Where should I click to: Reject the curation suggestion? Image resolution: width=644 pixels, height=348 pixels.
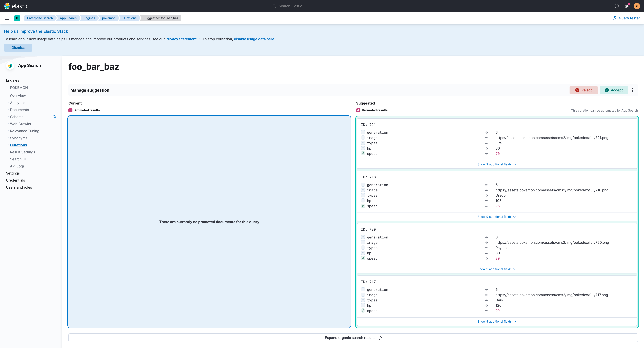pyautogui.click(x=583, y=90)
